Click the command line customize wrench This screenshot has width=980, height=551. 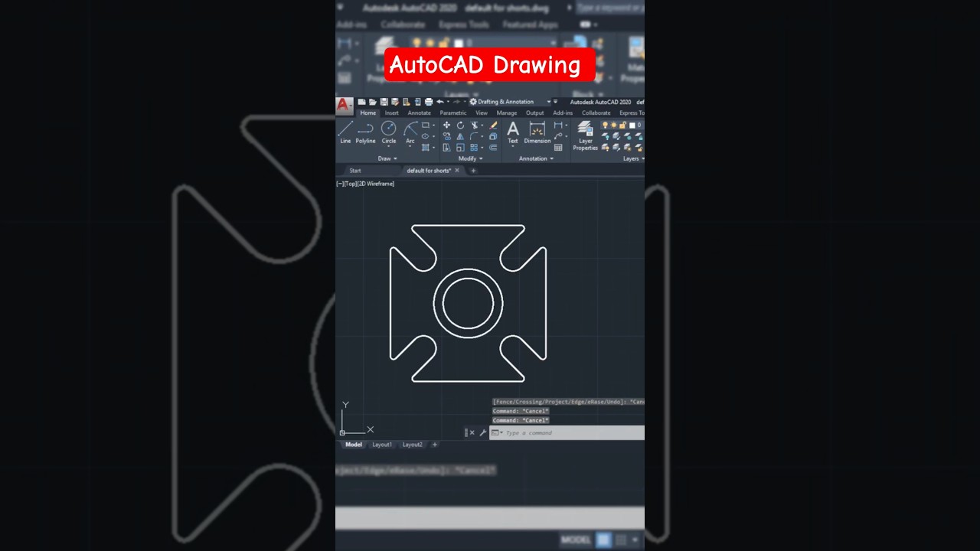(483, 432)
